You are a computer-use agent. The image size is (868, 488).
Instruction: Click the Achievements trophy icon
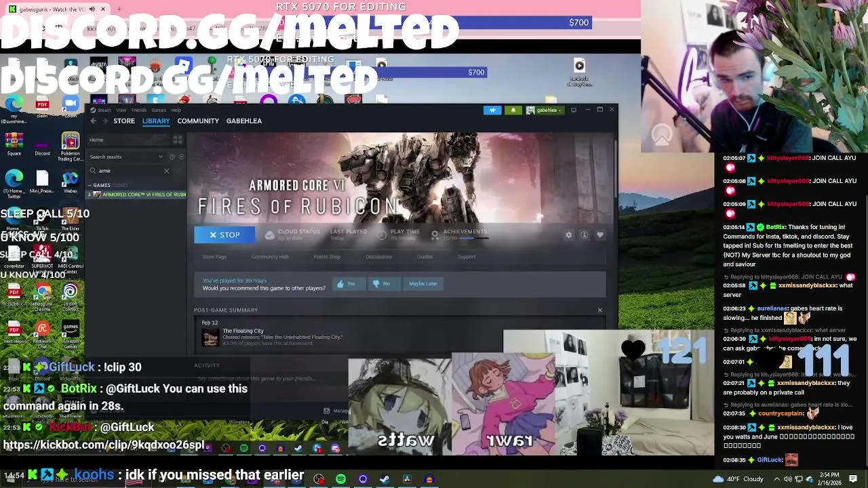435,235
